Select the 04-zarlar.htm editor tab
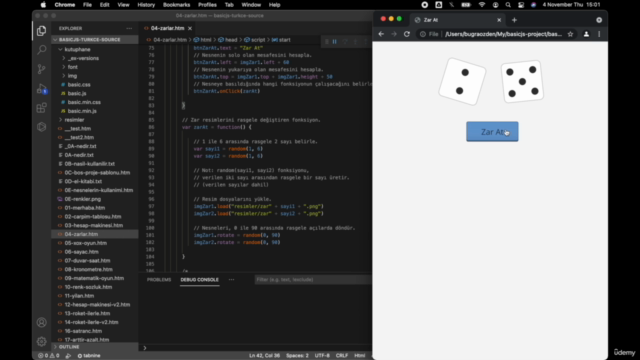The width and height of the screenshot is (640, 360). pyautogui.click(x=167, y=28)
